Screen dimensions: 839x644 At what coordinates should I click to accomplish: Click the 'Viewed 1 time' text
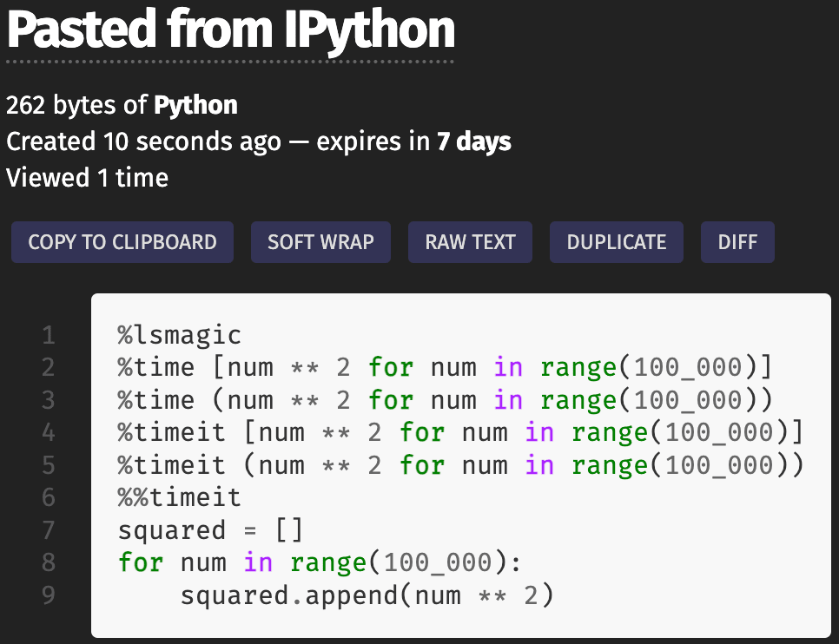coord(87,178)
